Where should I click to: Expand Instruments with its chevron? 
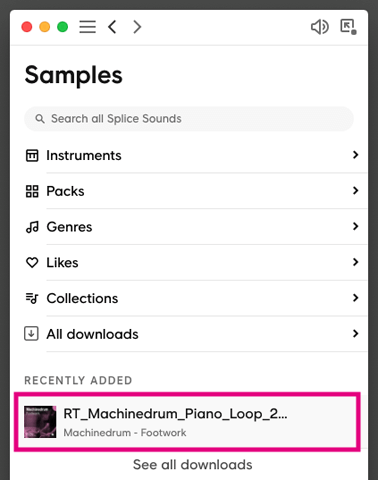click(355, 155)
